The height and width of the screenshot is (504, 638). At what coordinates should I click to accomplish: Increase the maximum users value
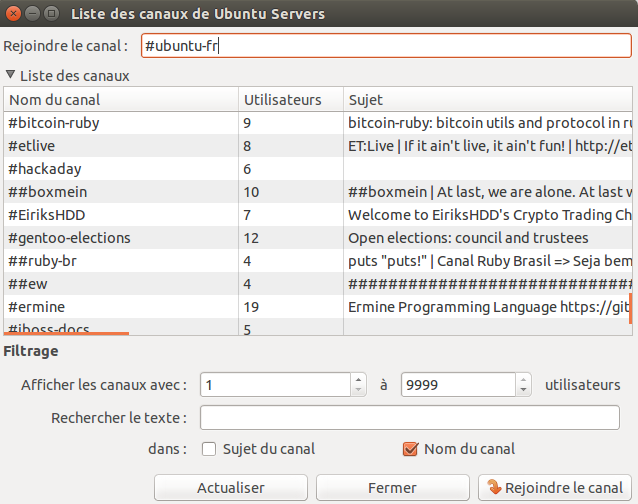point(523,379)
